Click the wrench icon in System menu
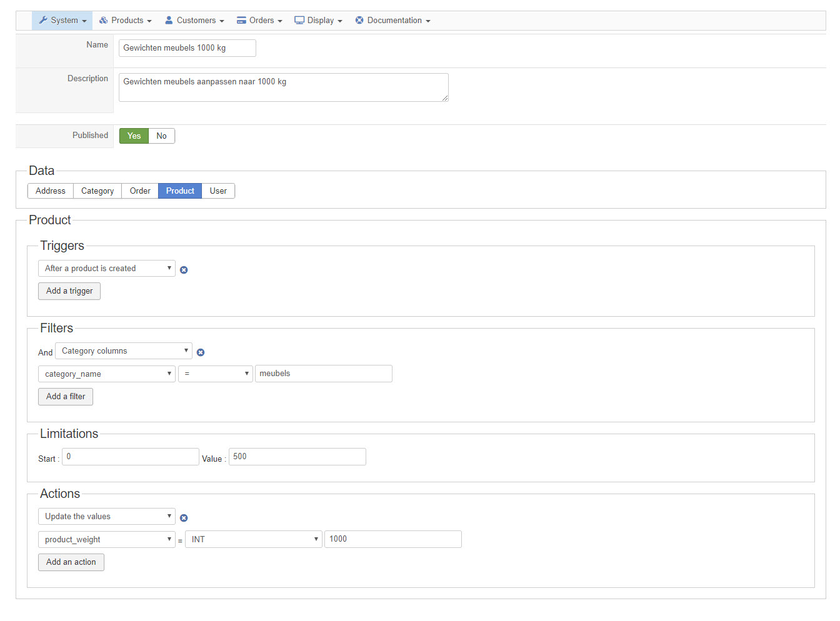The height and width of the screenshot is (621, 840). [x=42, y=21]
